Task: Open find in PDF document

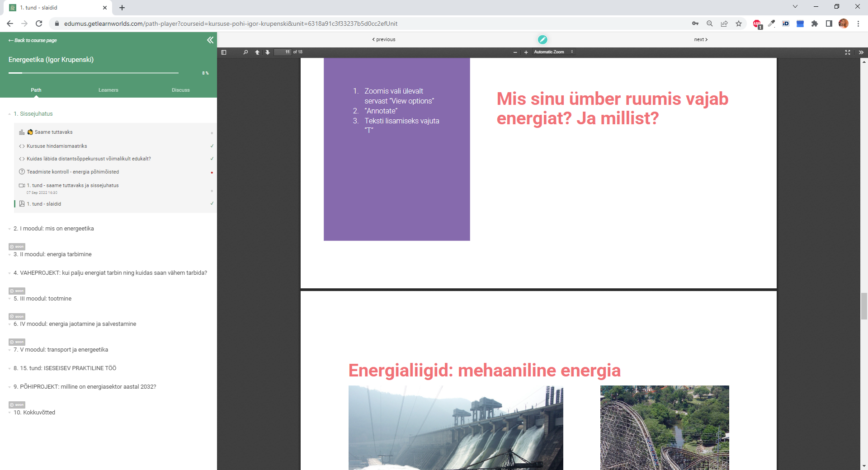Action: 245,52
